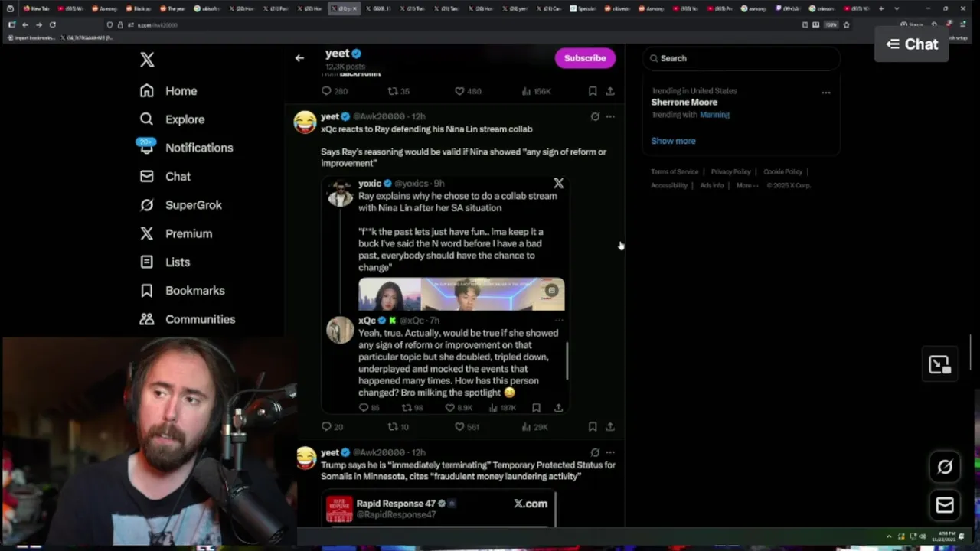Open Terms of Service footer link
Viewport: 980px width, 551px height.
(x=675, y=172)
